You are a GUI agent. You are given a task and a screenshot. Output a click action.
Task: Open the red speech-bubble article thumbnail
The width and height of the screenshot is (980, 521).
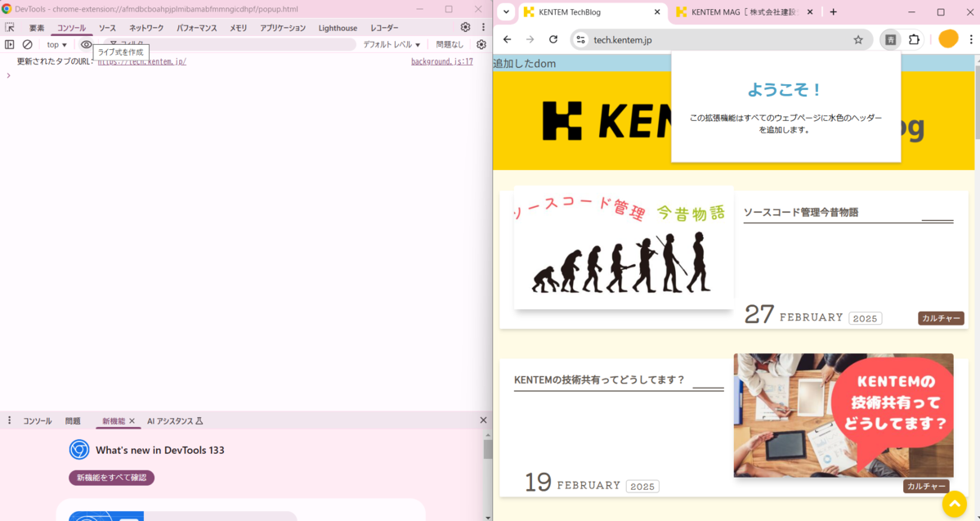coord(844,415)
